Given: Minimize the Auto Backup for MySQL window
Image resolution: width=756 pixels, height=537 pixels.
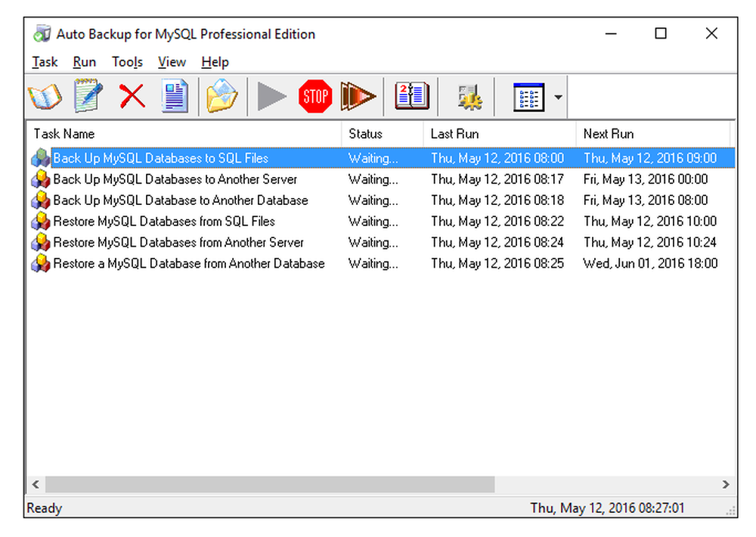Looking at the screenshot, I should click(x=611, y=33).
